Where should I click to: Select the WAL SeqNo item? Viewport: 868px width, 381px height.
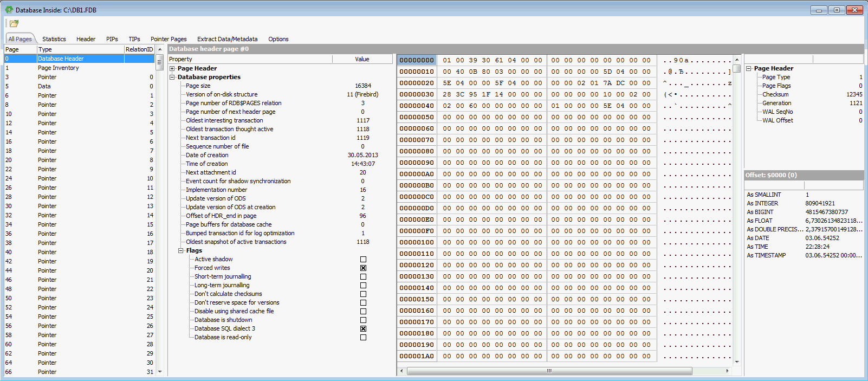coord(778,112)
